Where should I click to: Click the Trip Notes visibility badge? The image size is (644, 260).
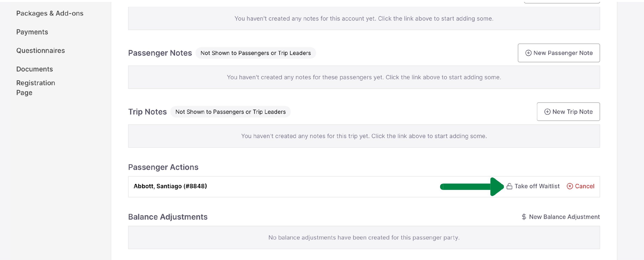230,112
